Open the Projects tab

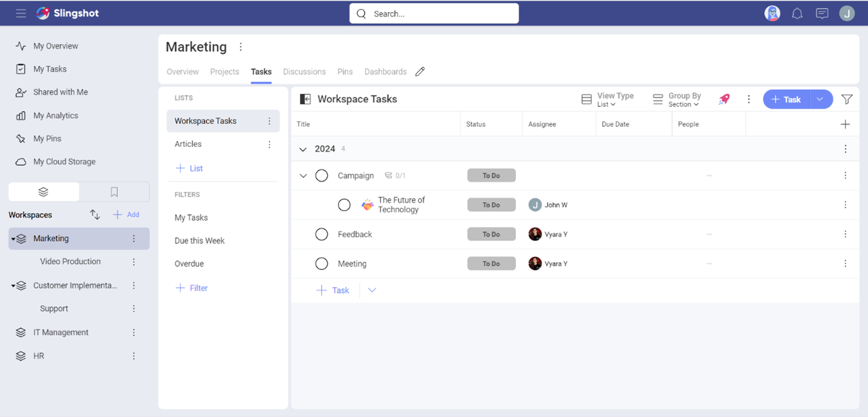point(224,72)
